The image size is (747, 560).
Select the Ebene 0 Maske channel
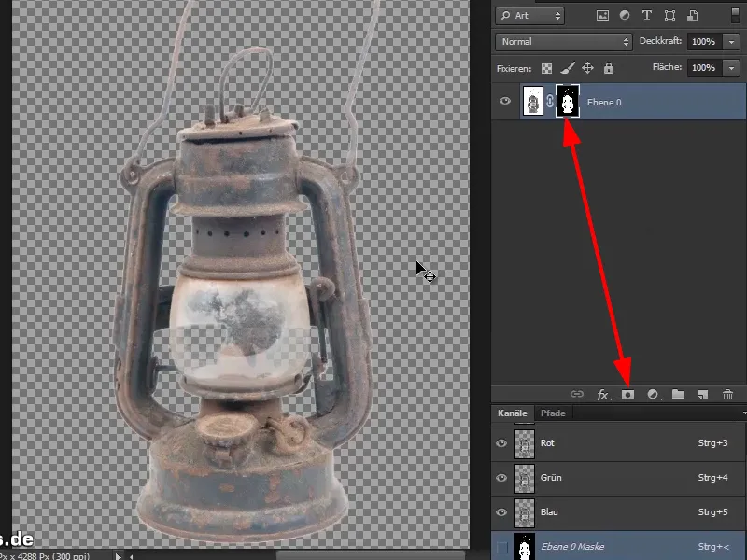click(619, 546)
